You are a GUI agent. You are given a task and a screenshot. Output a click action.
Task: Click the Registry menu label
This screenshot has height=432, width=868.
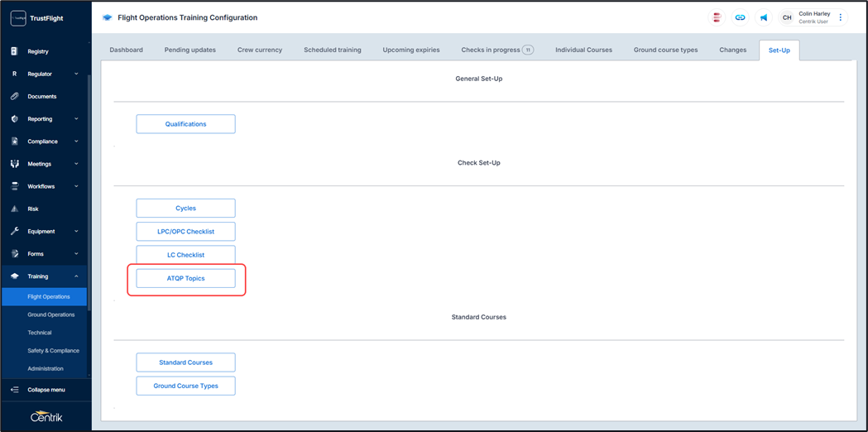coord(38,51)
